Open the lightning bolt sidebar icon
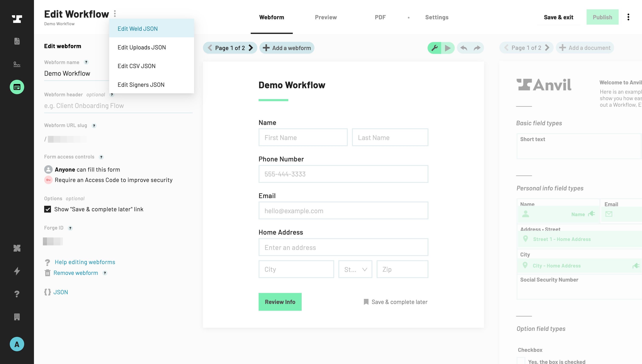The image size is (642, 364). point(17,271)
